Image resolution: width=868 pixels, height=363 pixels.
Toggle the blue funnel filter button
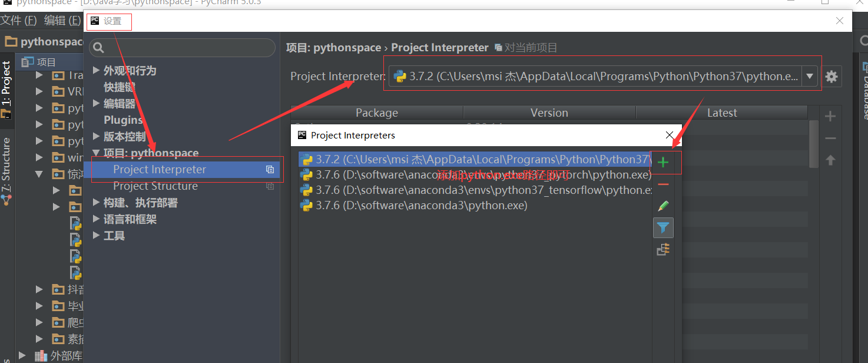[663, 227]
